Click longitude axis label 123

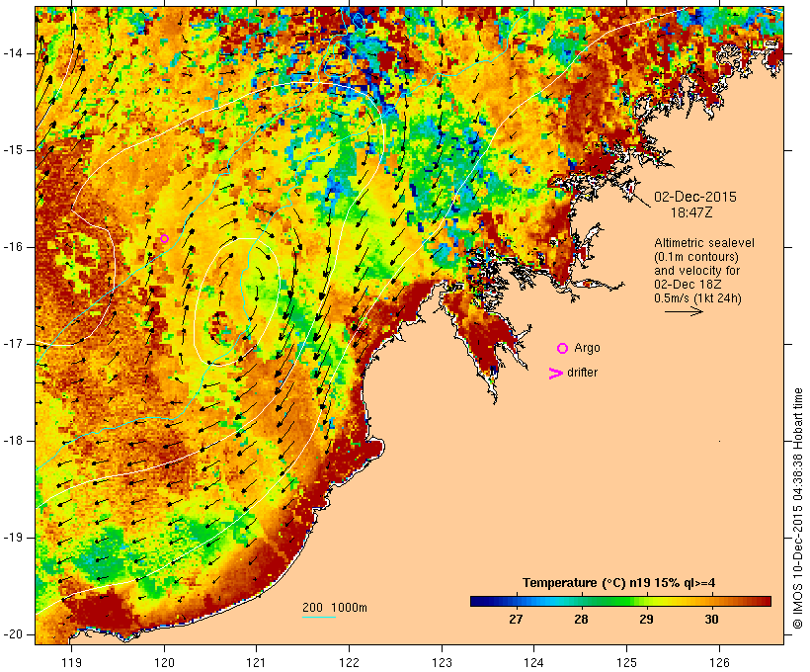pyautogui.click(x=442, y=662)
